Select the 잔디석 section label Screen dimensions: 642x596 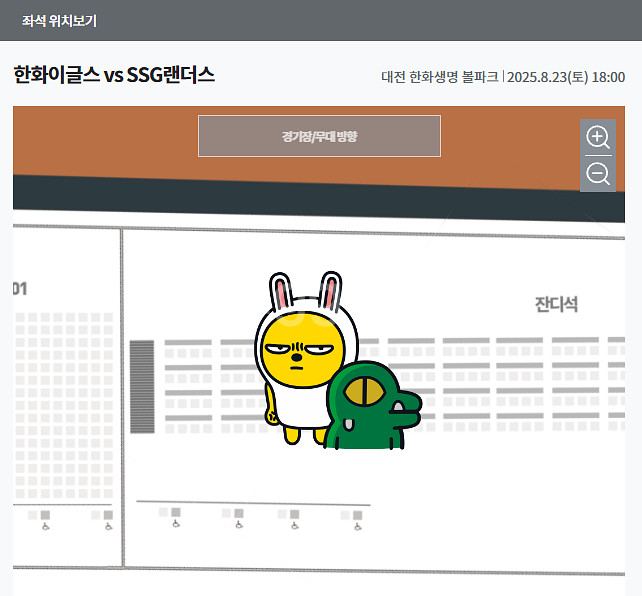click(556, 304)
